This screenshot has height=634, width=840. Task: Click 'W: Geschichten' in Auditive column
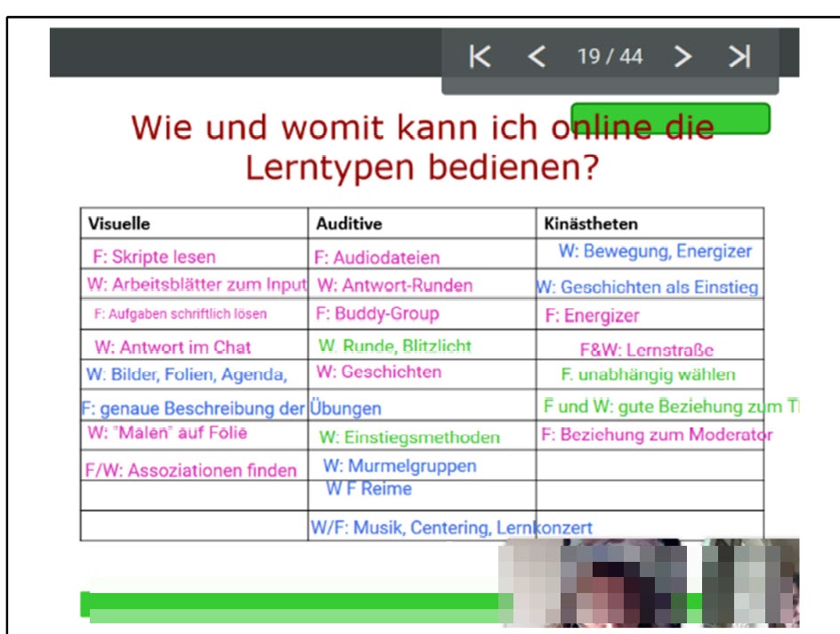[x=379, y=371]
